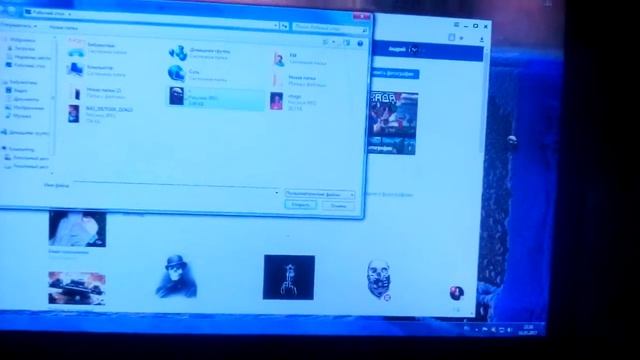This screenshot has width=640, height=360.
Task: Collapse the Библиотеки group in the sidebar
Action: click(x=20, y=82)
